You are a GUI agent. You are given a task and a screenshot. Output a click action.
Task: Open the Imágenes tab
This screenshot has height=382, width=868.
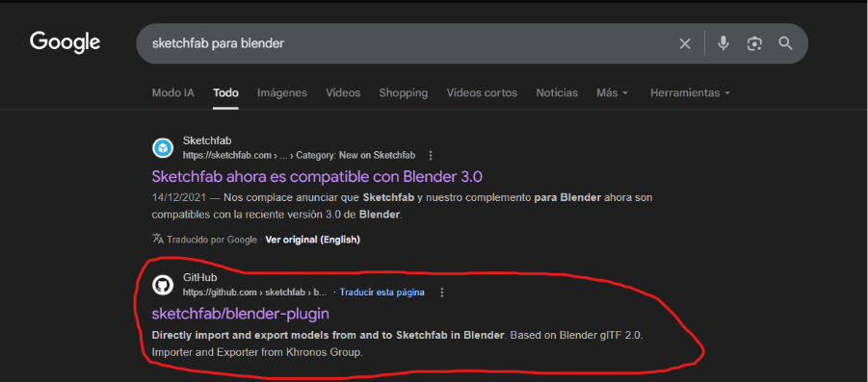281,93
